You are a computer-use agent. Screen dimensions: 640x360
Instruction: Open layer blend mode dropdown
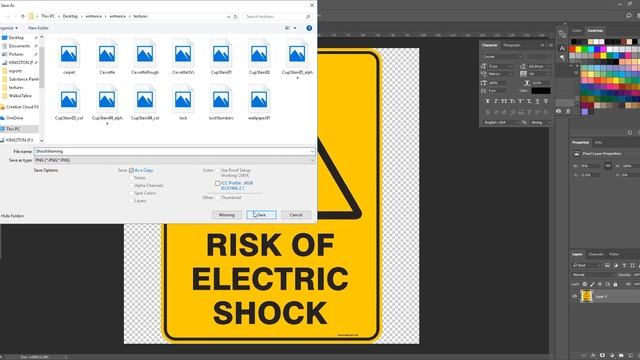(x=594, y=275)
